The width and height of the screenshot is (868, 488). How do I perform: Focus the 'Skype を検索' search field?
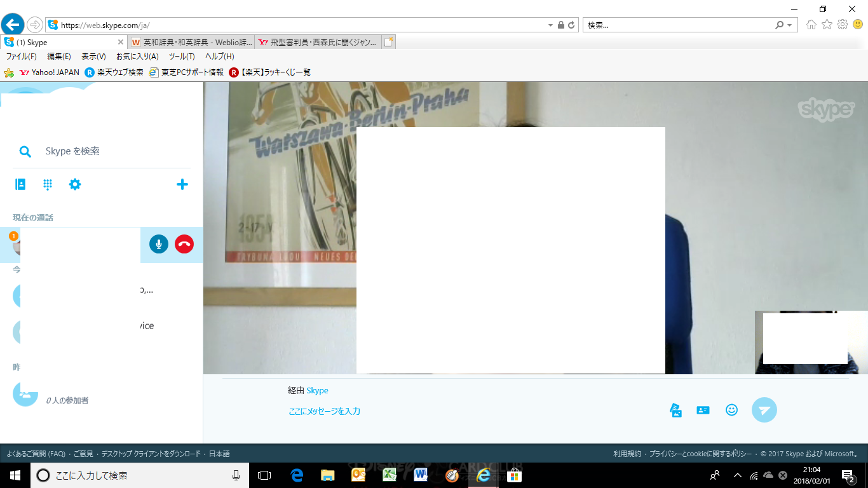(102, 151)
